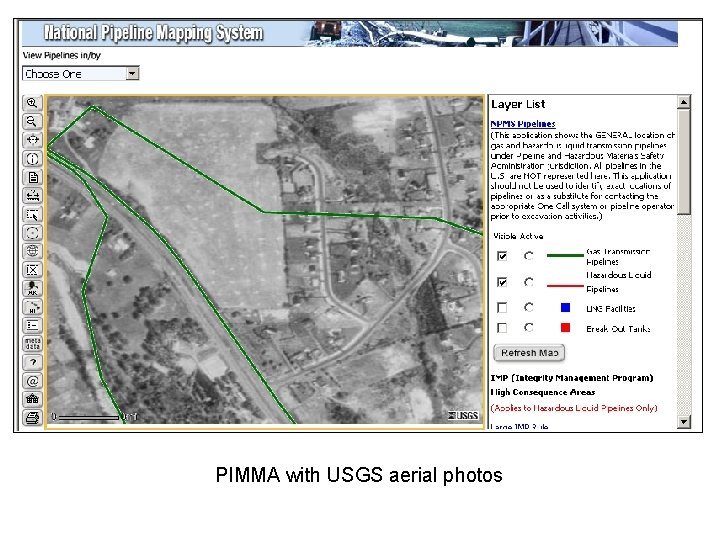720x540 pixels.
Task: Click the globe full extent icon
Action: (x=32, y=251)
